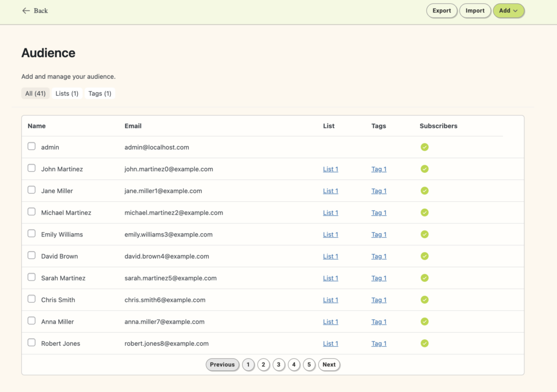Click the subscriber status icon for admin

coord(424,147)
